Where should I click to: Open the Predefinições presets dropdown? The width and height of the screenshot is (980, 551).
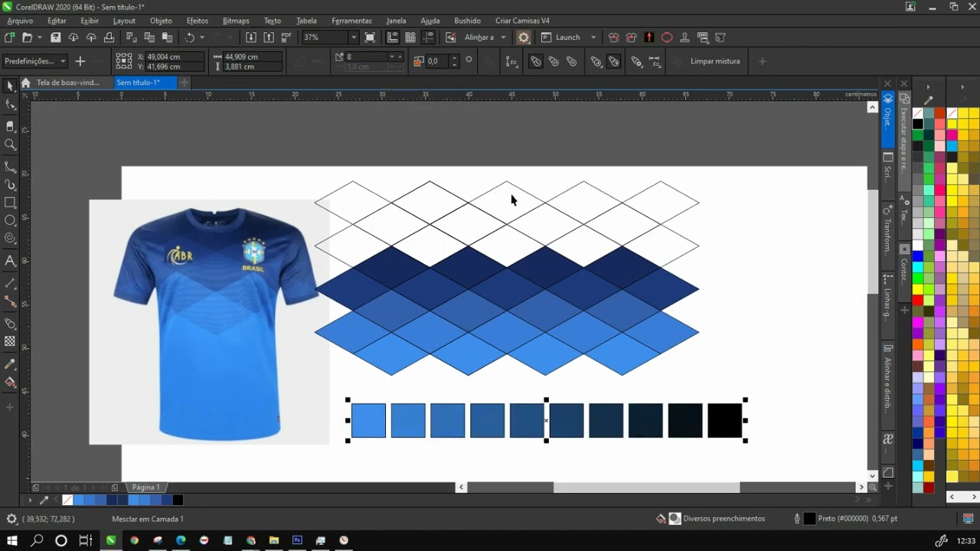35,61
